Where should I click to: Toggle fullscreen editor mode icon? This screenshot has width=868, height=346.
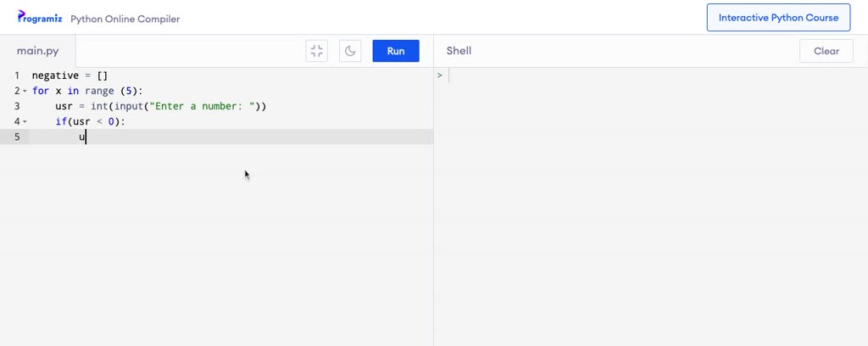pyautogui.click(x=317, y=51)
